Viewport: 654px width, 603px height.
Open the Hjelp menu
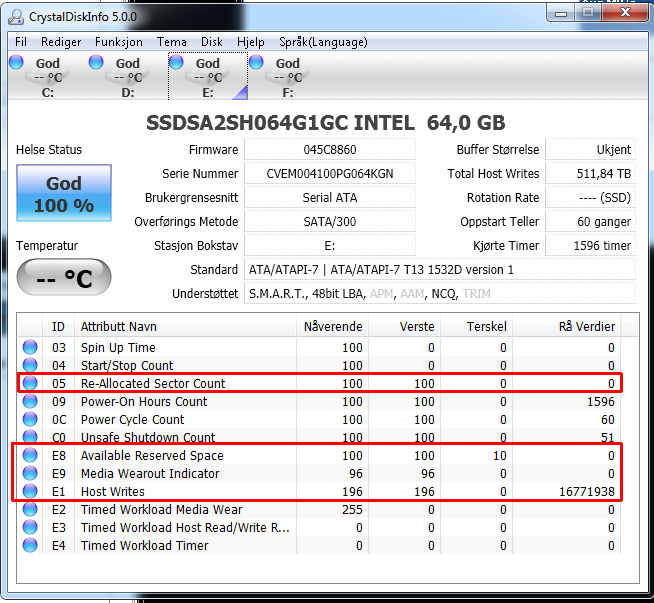(251, 42)
